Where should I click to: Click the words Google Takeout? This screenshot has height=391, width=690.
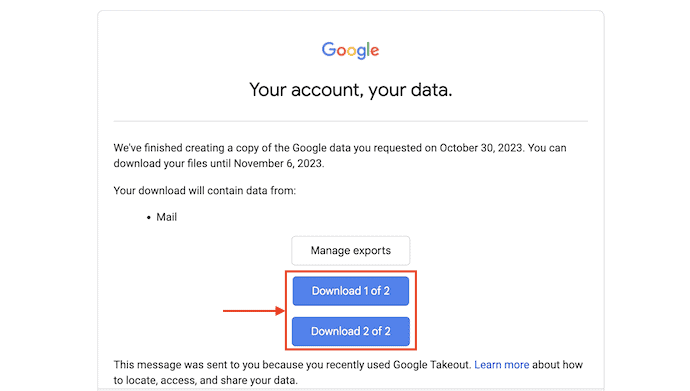click(x=432, y=365)
